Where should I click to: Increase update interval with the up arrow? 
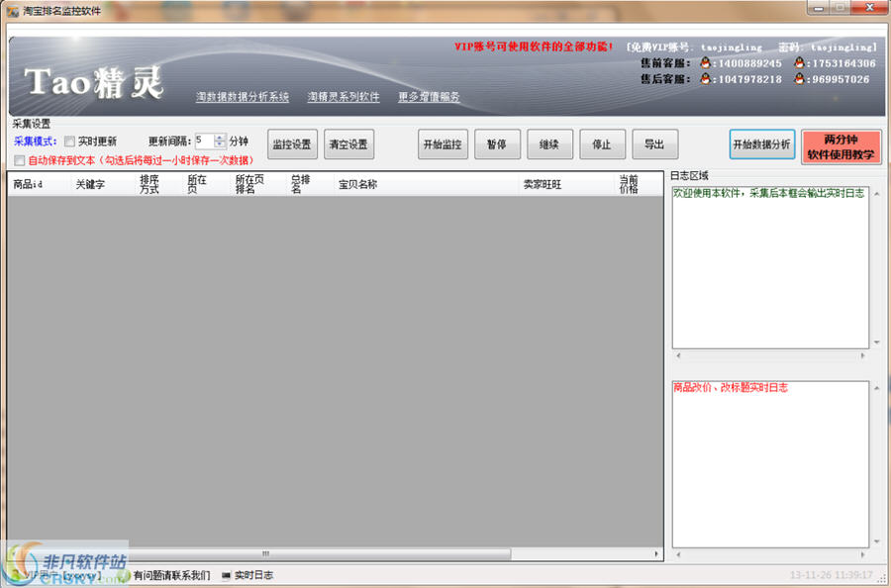click(x=220, y=138)
